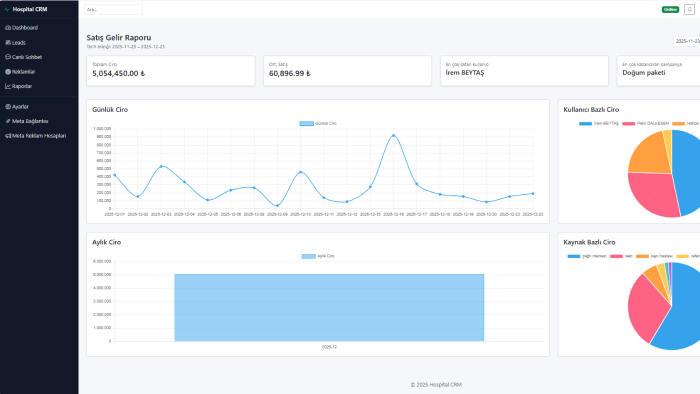This screenshot has width=700, height=394.
Task: Toggle the pink web legend swatch
Action: click(616, 256)
